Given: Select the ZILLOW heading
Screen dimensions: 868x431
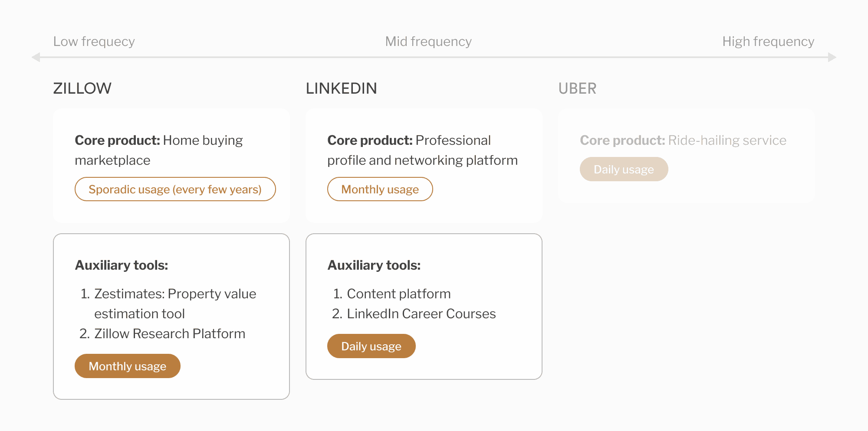Looking at the screenshot, I should (82, 88).
